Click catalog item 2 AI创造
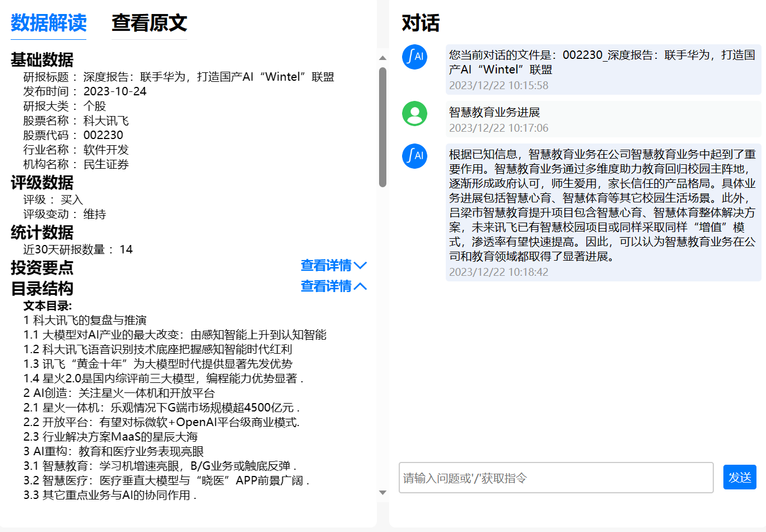 [x=119, y=393]
